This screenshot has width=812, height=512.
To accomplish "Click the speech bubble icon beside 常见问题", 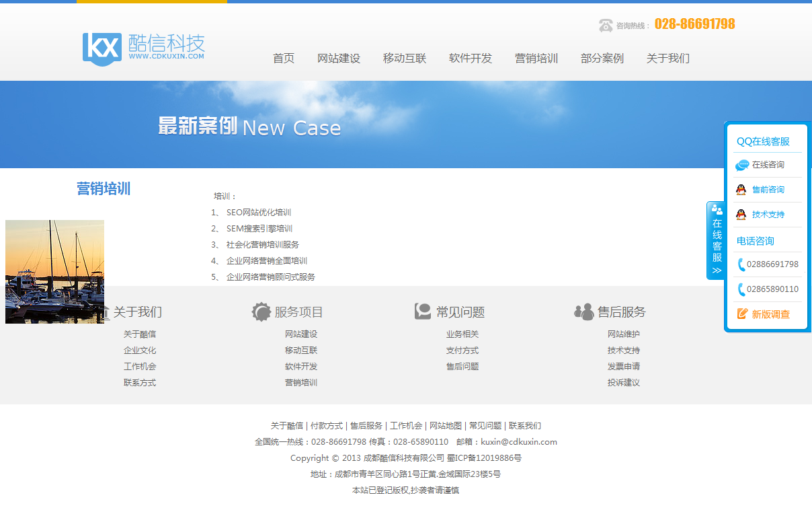I will click(423, 312).
